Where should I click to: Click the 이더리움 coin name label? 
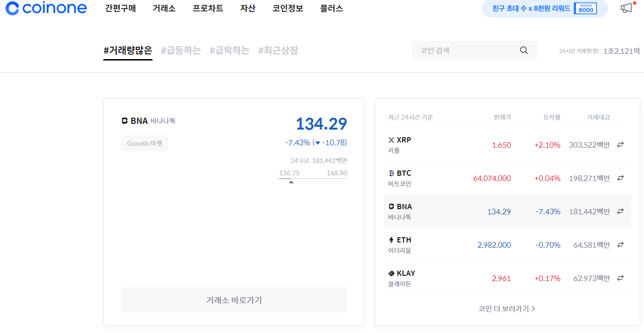click(x=400, y=251)
